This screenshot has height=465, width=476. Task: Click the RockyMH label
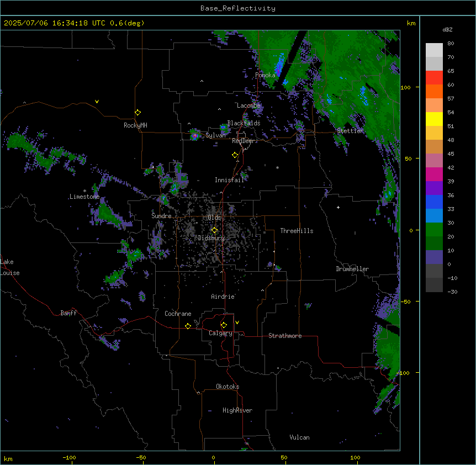135,125
